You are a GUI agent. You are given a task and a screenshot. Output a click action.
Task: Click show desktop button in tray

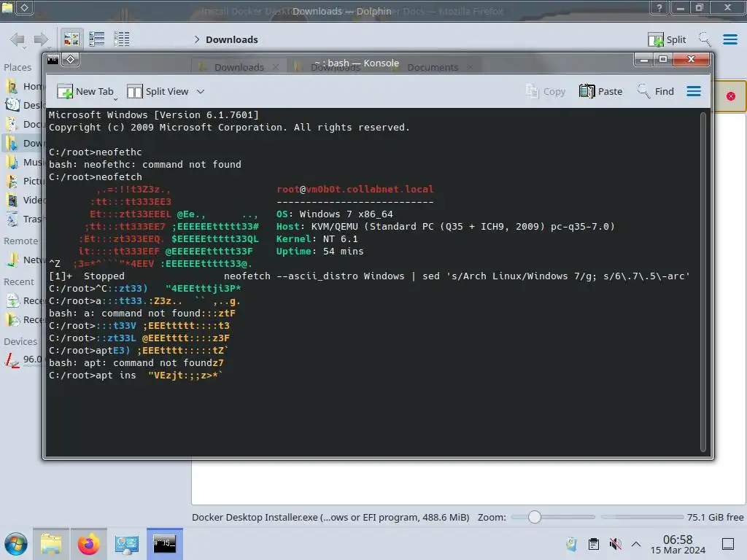[728, 544]
